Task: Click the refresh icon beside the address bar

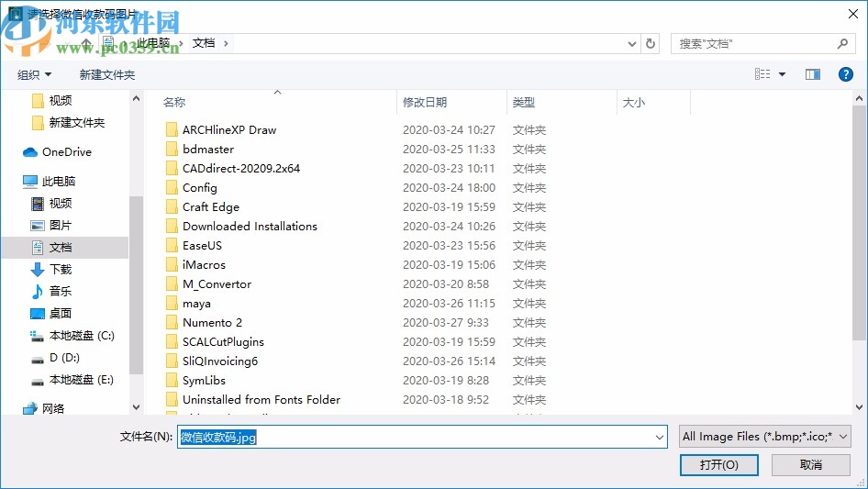Action: tap(651, 43)
